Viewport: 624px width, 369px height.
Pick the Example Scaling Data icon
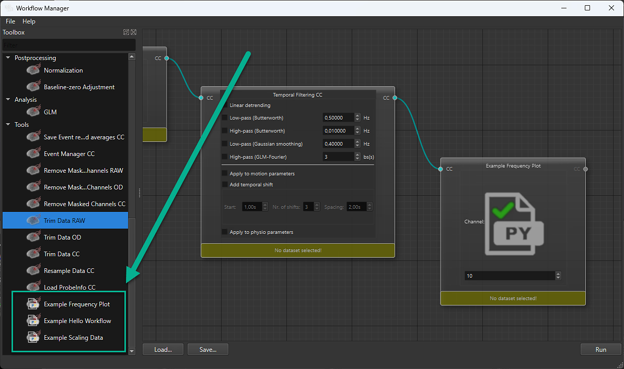click(33, 338)
